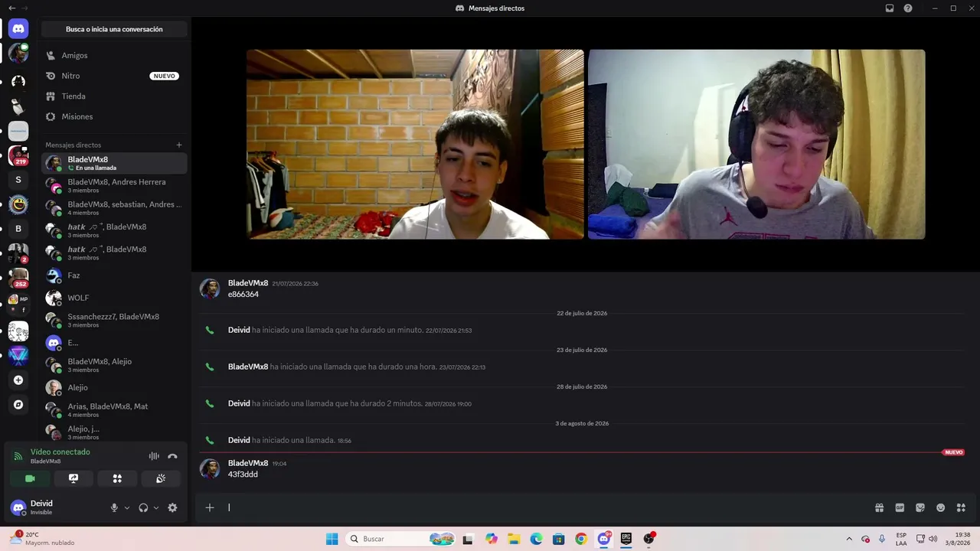Image resolution: width=980 pixels, height=551 pixels.
Task: Expand headphone output options
Action: pyautogui.click(x=156, y=507)
